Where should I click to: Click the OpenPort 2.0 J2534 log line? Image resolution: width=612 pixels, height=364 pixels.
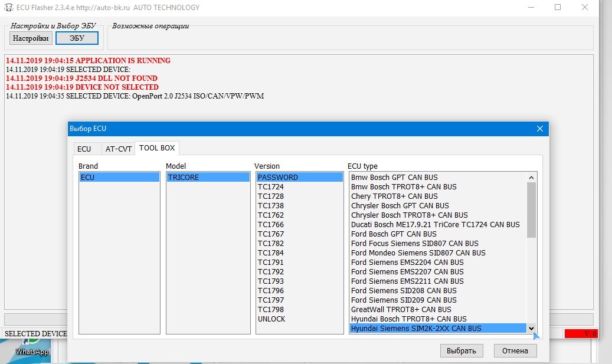tap(135, 96)
